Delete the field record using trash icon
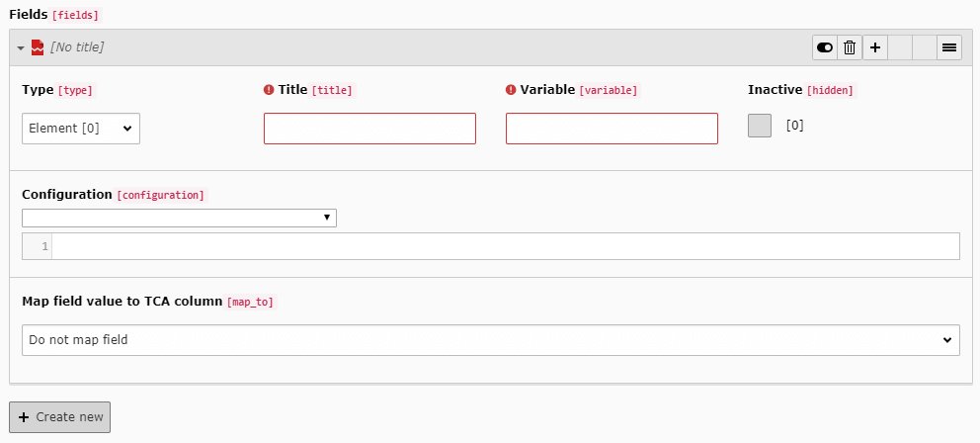Screen dimensions: 980x443 tap(850, 47)
